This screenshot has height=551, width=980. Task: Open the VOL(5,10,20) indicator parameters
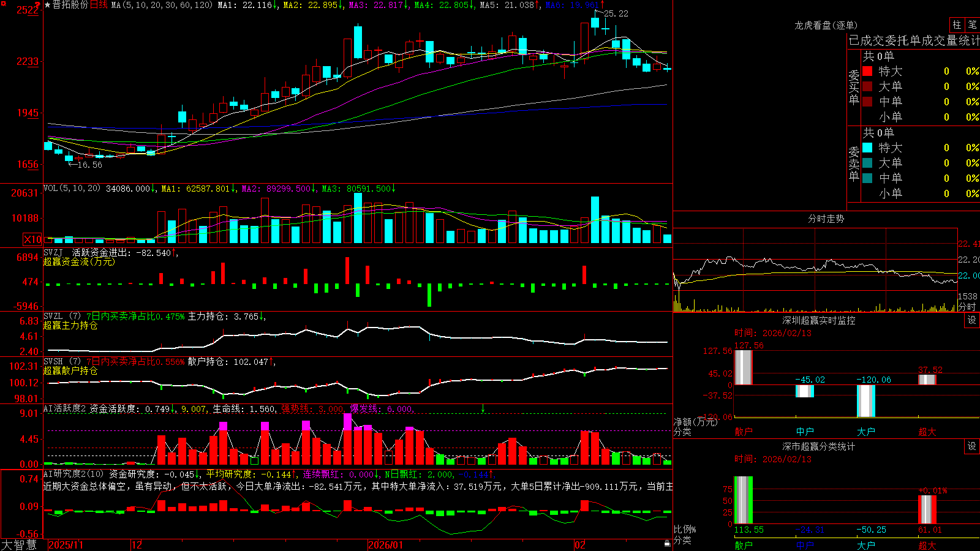point(72,189)
